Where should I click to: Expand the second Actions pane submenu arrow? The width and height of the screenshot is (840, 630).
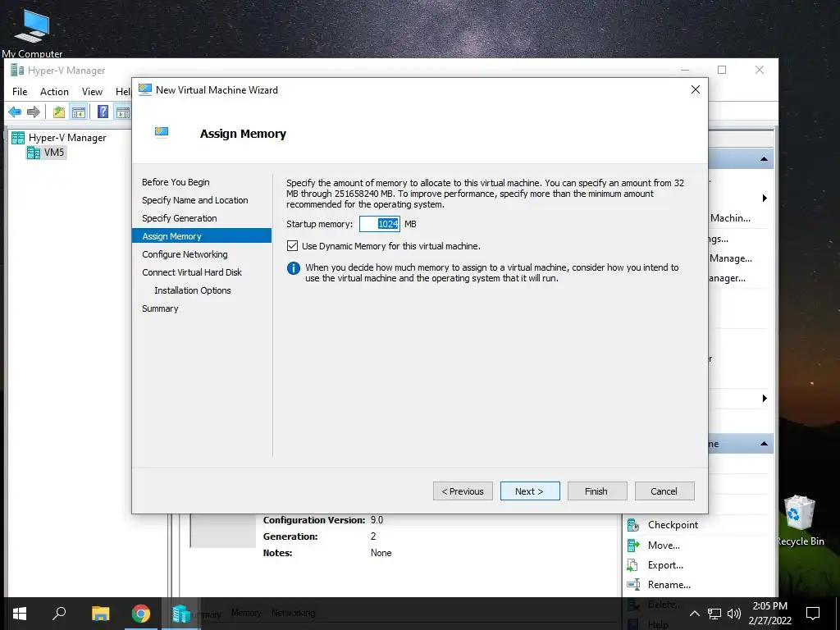[765, 398]
